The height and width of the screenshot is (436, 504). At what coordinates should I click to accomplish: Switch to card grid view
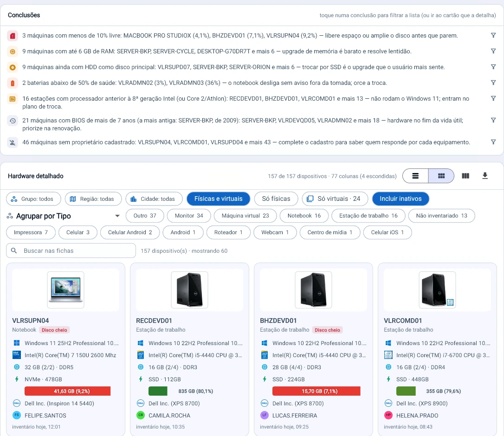point(441,176)
